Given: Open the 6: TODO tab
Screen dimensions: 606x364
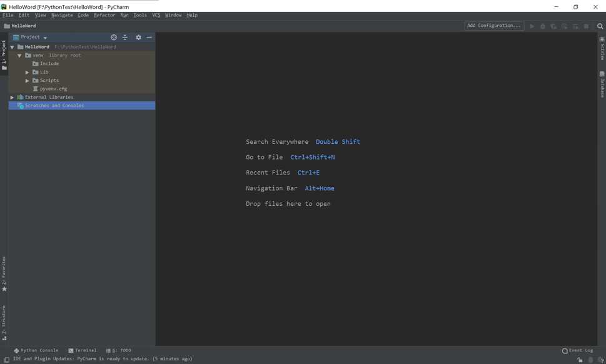Looking at the screenshot, I should (x=119, y=350).
